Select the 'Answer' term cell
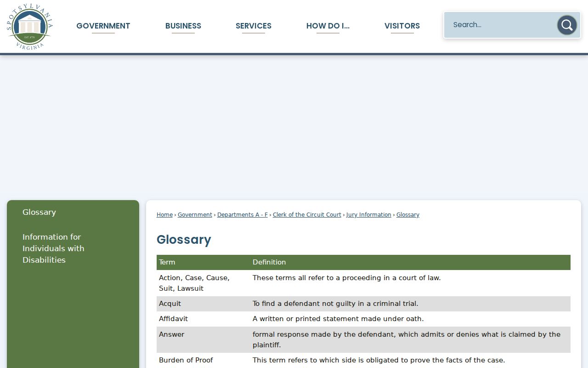The height and width of the screenshot is (368, 588). click(204, 339)
